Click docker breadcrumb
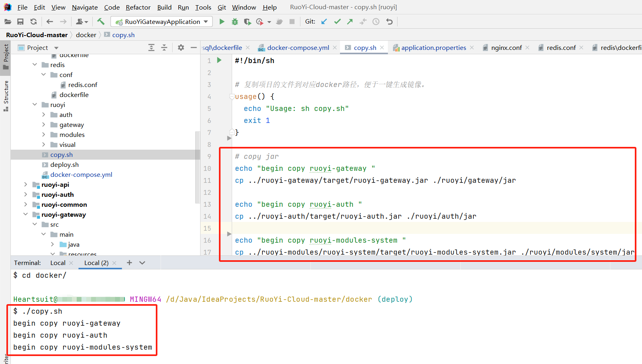 coord(86,35)
